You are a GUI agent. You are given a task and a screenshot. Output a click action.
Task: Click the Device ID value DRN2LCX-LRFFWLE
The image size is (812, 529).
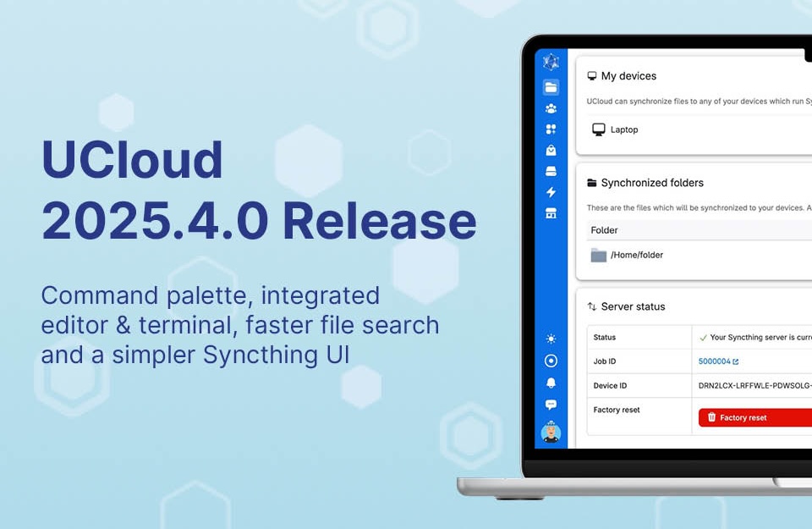755,385
